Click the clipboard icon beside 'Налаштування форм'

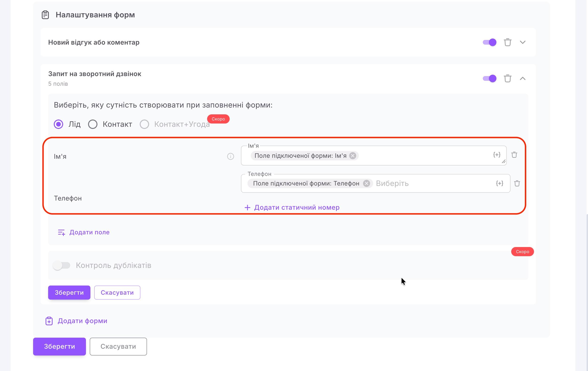[x=45, y=15]
